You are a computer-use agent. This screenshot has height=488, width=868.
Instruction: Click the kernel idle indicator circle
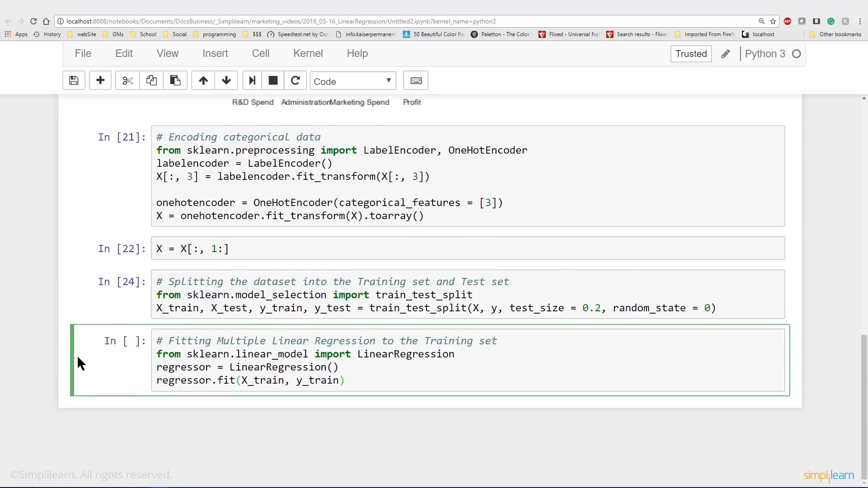pos(797,54)
